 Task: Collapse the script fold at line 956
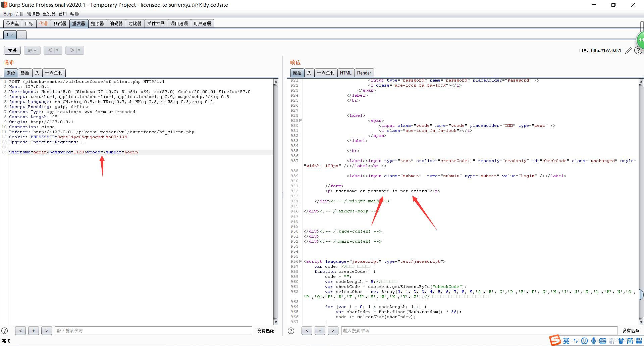point(301,261)
